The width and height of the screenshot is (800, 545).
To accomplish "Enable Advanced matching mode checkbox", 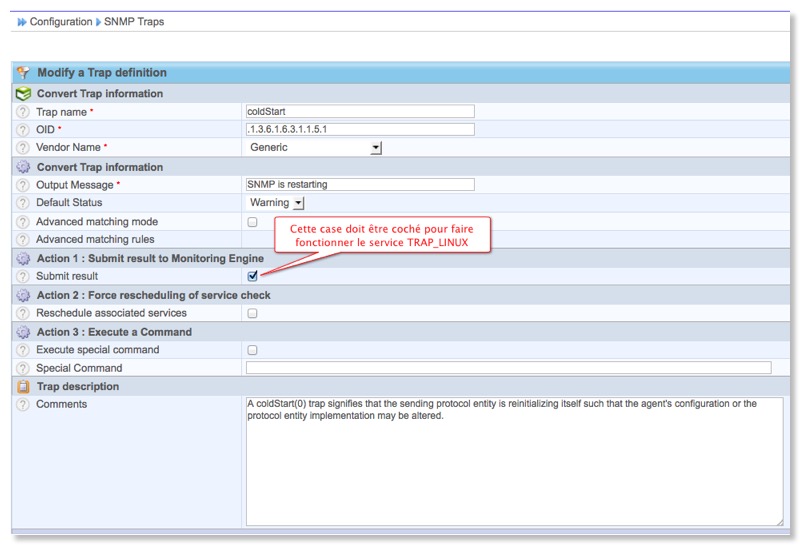I will click(x=252, y=222).
